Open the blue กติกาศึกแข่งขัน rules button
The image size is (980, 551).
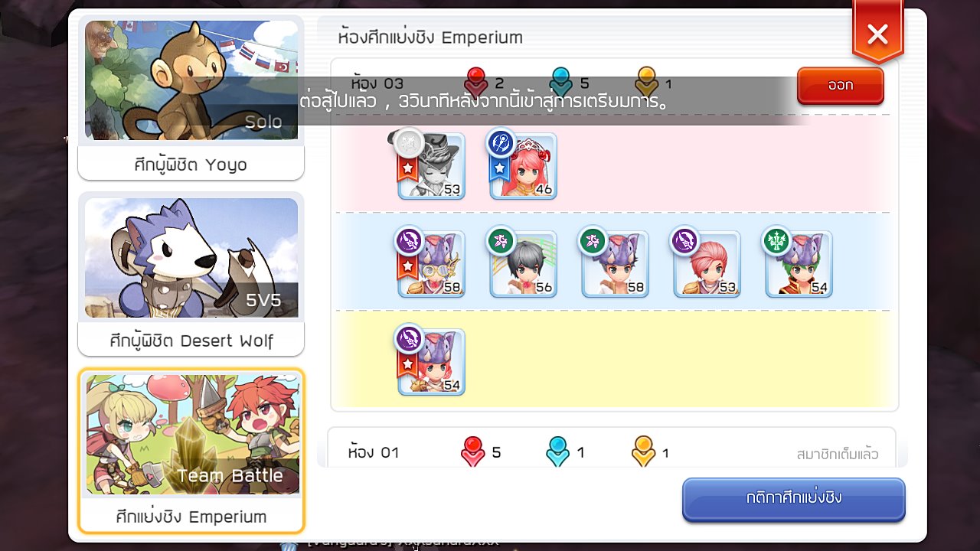[794, 499]
